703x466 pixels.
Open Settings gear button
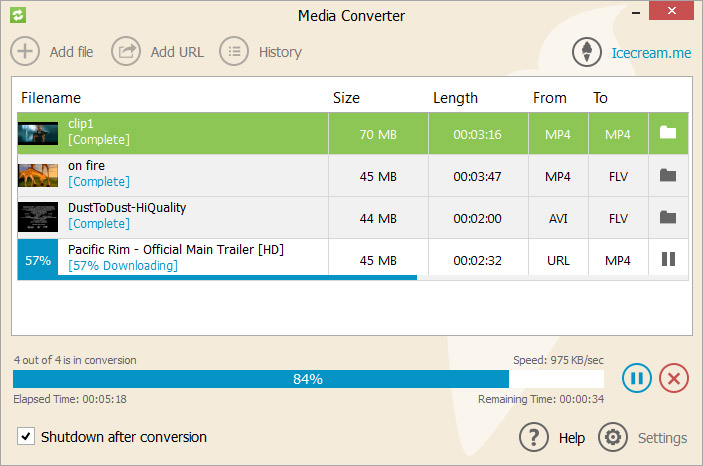612,437
